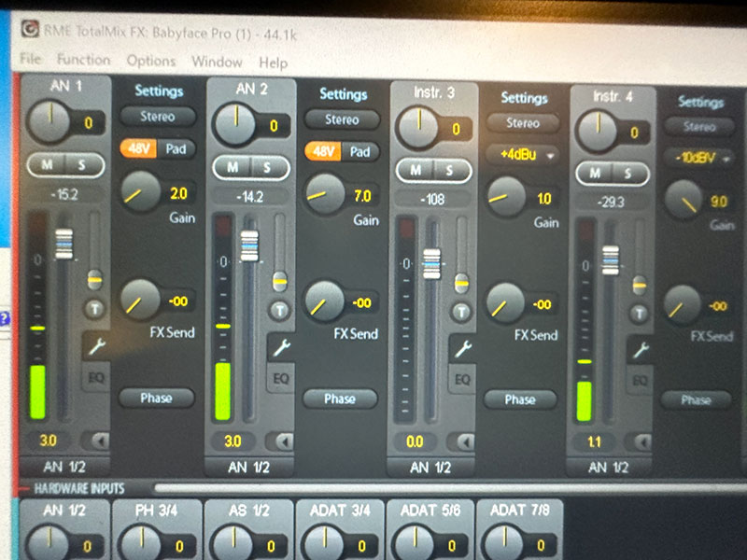Toggle Stereo mode for Instr. 4
Image resolution: width=747 pixels, height=560 pixels.
699,127
